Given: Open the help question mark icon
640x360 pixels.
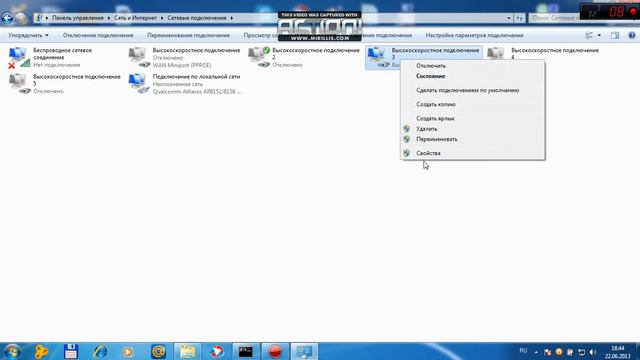Looking at the screenshot, I should click(x=632, y=36).
